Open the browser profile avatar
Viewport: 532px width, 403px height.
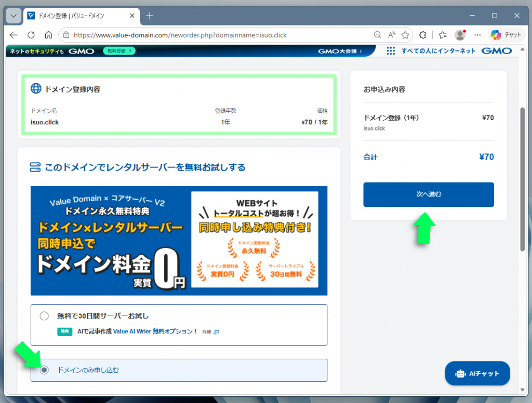pos(460,35)
